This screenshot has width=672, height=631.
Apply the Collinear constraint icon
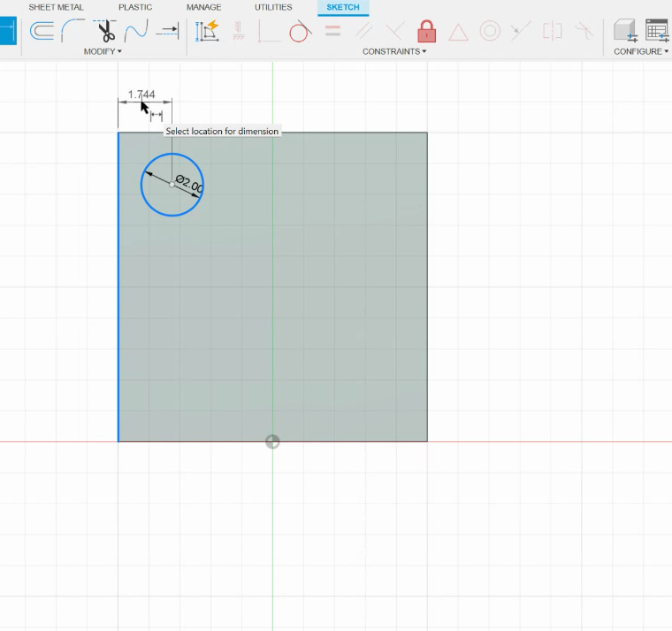tap(521, 31)
